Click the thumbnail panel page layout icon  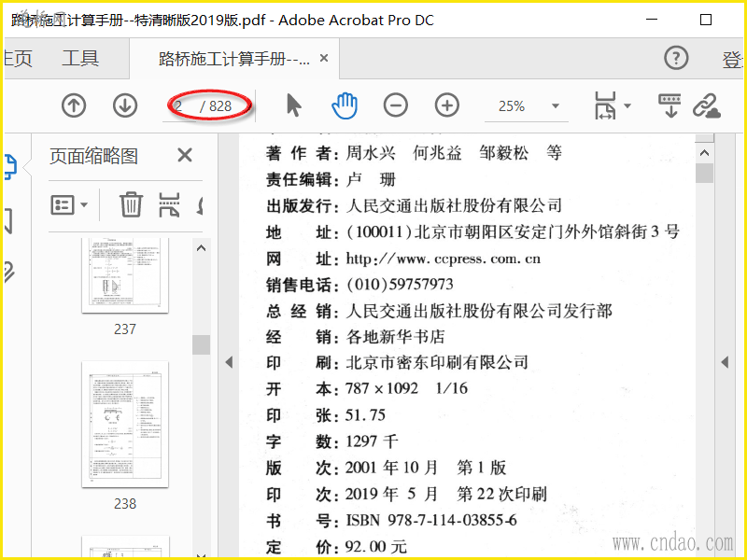pyautogui.click(x=169, y=204)
